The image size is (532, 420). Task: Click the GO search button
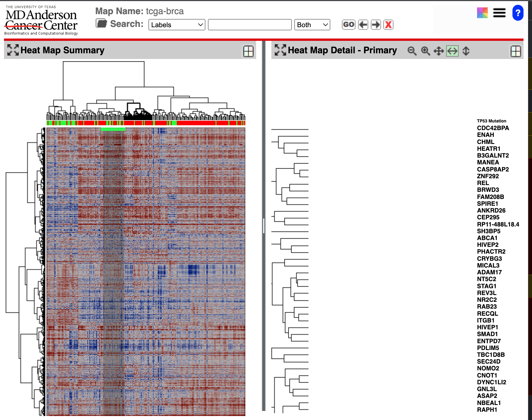coord(348,25)
